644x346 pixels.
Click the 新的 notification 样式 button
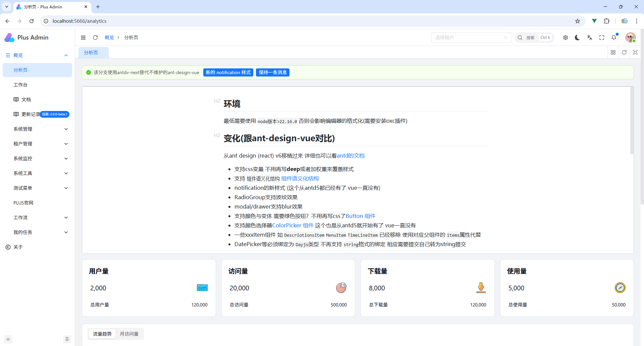228,72
